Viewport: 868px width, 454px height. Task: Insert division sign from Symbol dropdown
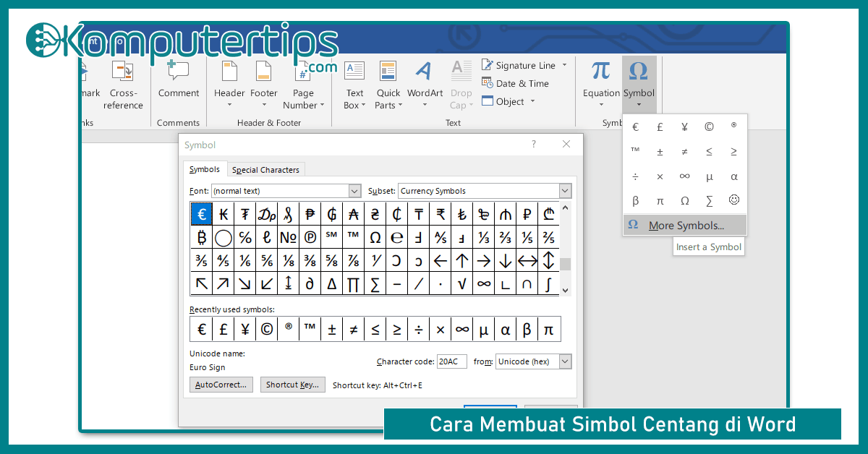click(635, 176)
